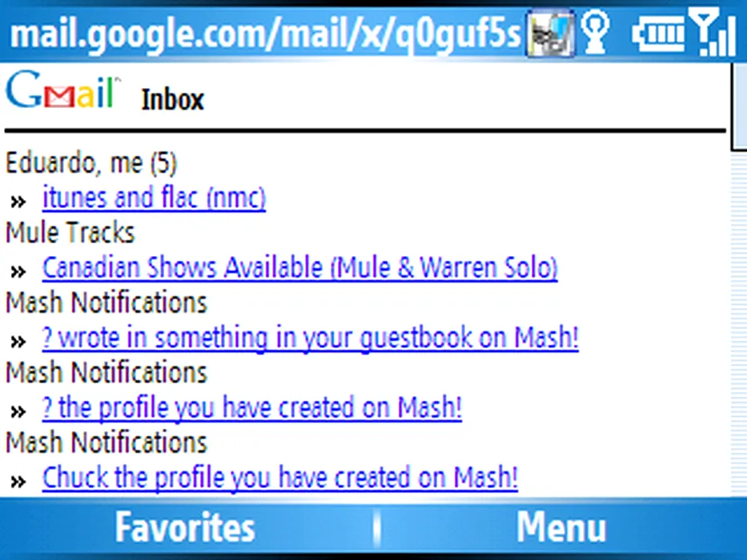Screen dimensions: 747x560
Task: Open the '? the profile you have created' email
Action: 252,408
